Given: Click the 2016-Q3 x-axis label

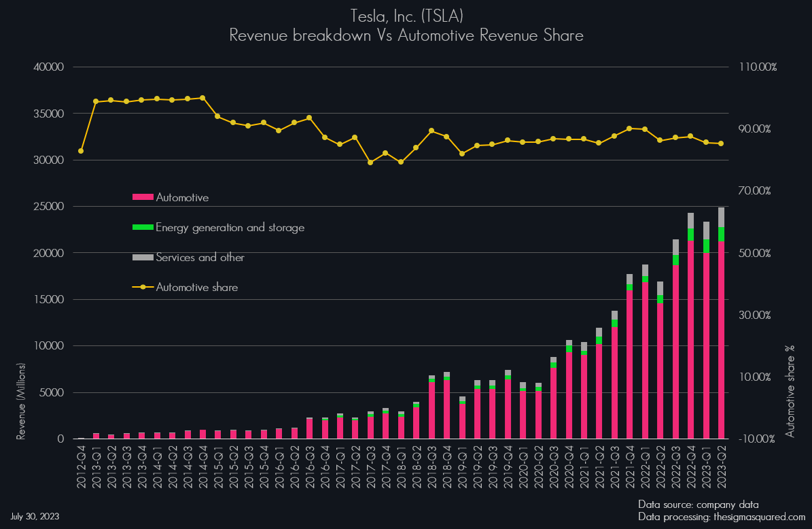Looking at the screenshot, I should pos(310,466).
